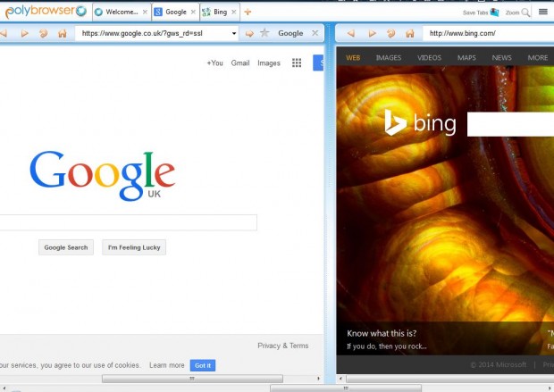Open Google Images link
The height and width of the screenshot is (392, 554).
[269, 63]
